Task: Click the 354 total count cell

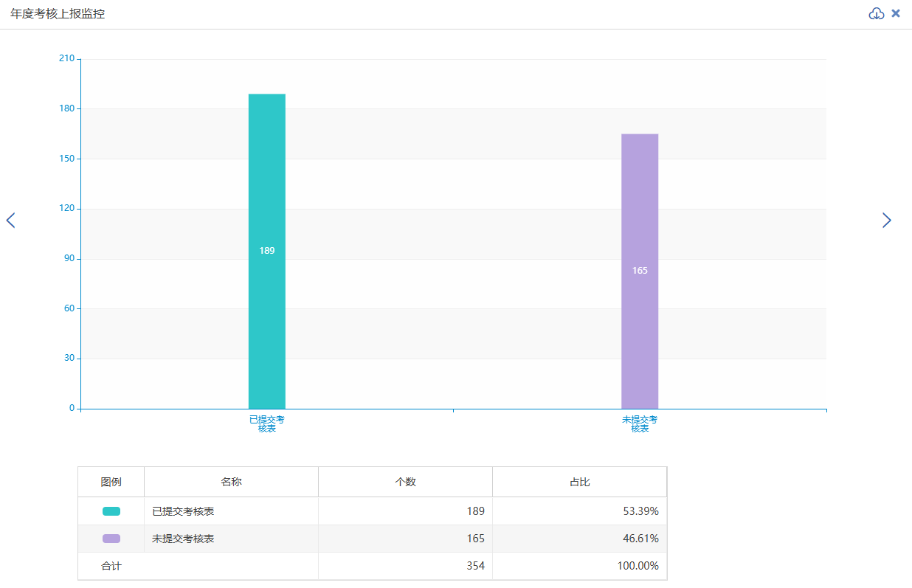Action: (x=475, y=566)
